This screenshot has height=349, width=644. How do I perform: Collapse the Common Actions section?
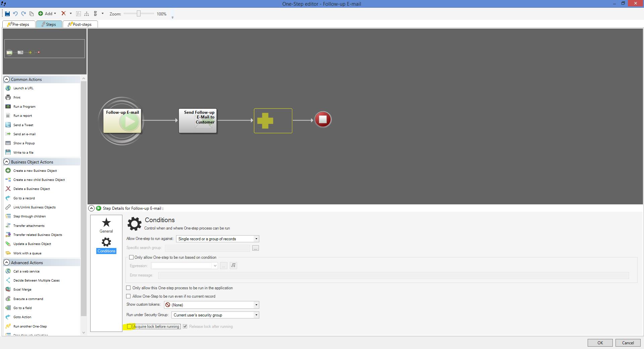coord(7,80)
